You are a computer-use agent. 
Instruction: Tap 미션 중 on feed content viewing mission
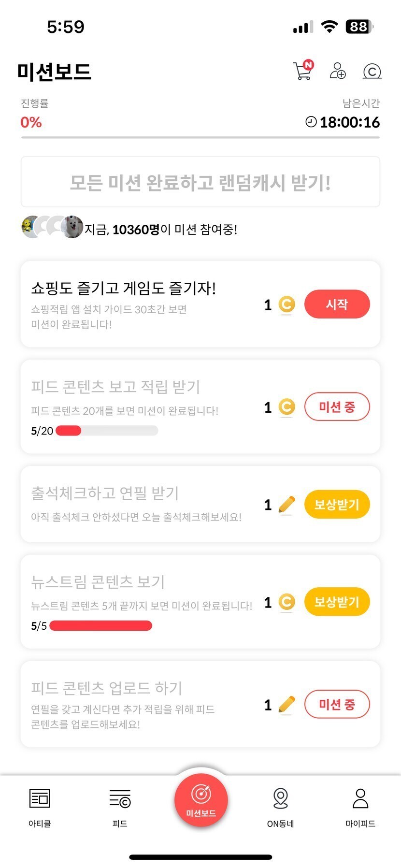pos(337,407)
